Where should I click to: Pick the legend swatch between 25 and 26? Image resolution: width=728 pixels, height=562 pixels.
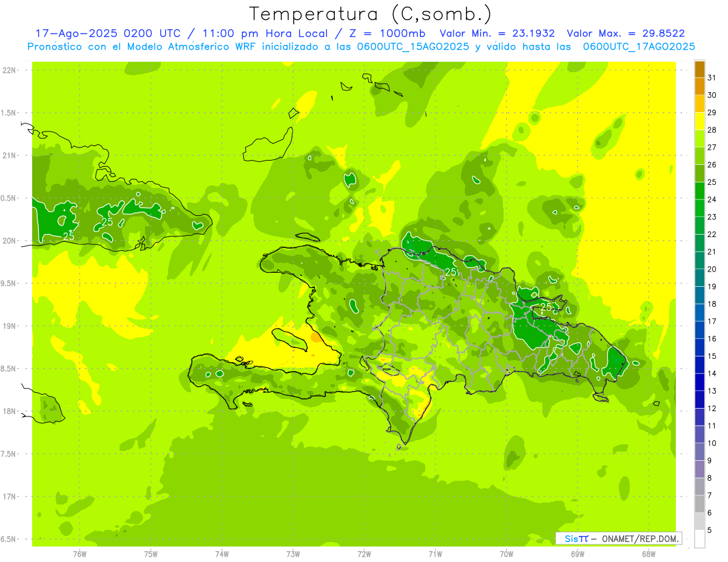[x=699, y=173]
